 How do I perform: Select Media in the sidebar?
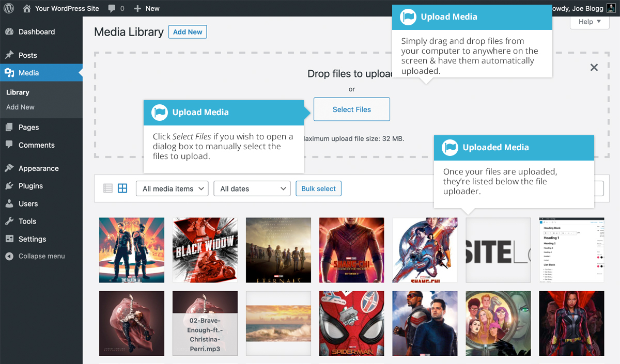pyautogui.click(x=41, y=73)
